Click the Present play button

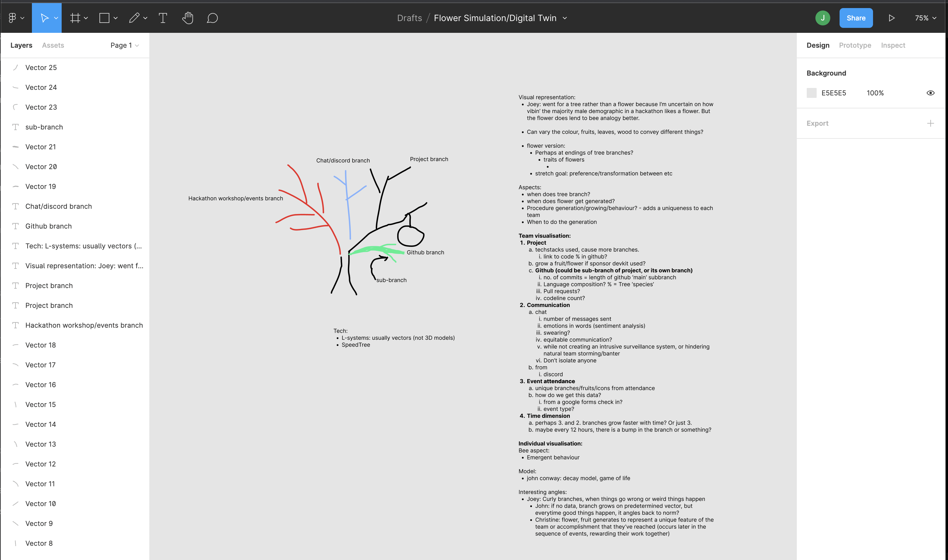point(891,18)
